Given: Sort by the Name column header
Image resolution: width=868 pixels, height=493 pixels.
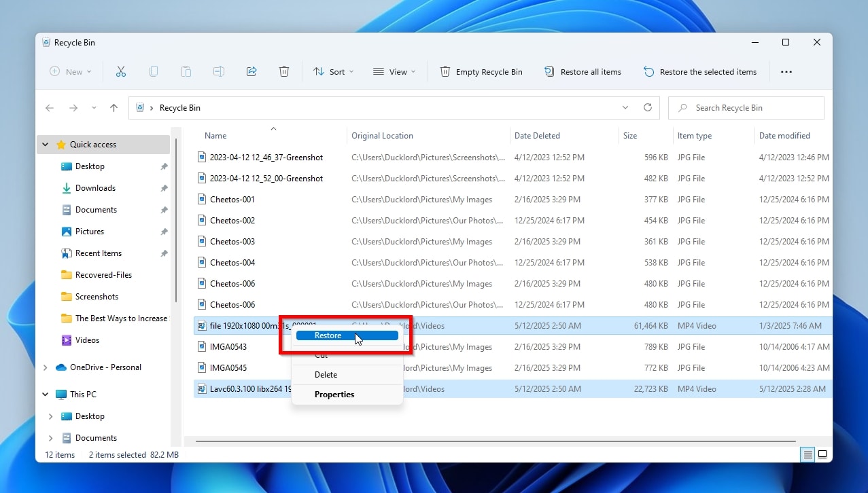Looking at the screenshot, I should coord(215,136).
